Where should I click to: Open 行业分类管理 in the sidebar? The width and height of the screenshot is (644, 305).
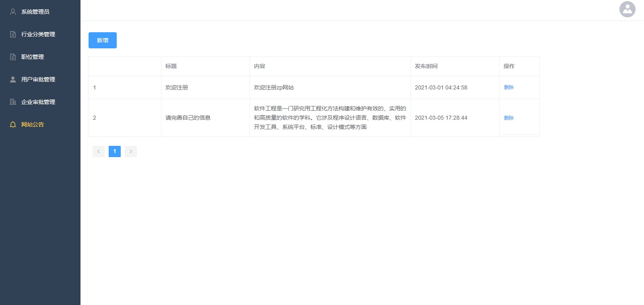(x=40, y=34)
